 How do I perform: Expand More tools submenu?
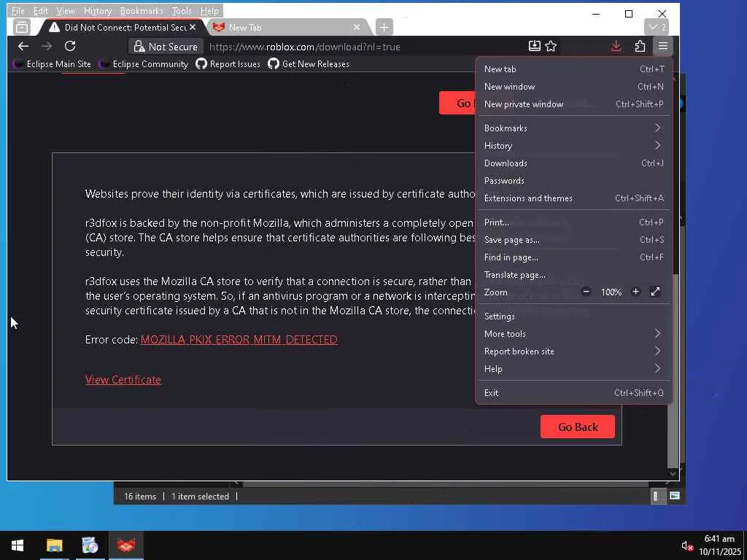click(573, 334)
